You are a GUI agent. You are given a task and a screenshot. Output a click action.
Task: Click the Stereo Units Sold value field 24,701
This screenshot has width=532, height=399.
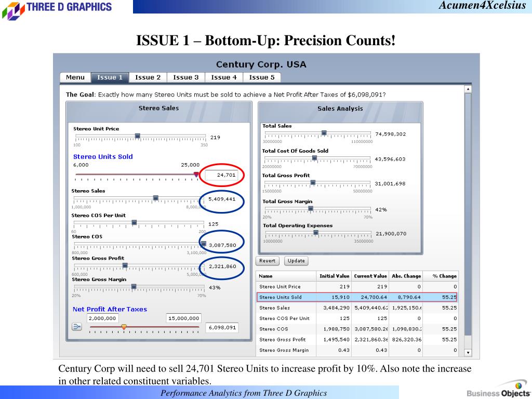tap(221, 175)
